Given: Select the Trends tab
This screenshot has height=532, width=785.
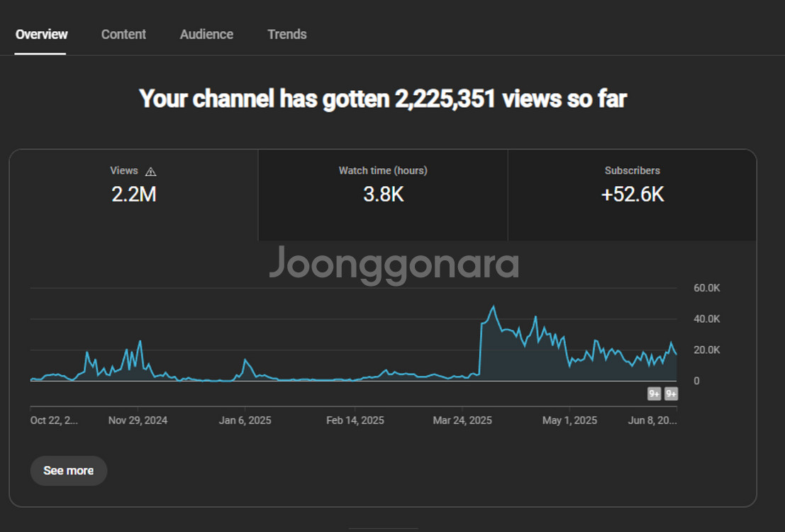Looking at the screenshot, I should pos(287,34).
